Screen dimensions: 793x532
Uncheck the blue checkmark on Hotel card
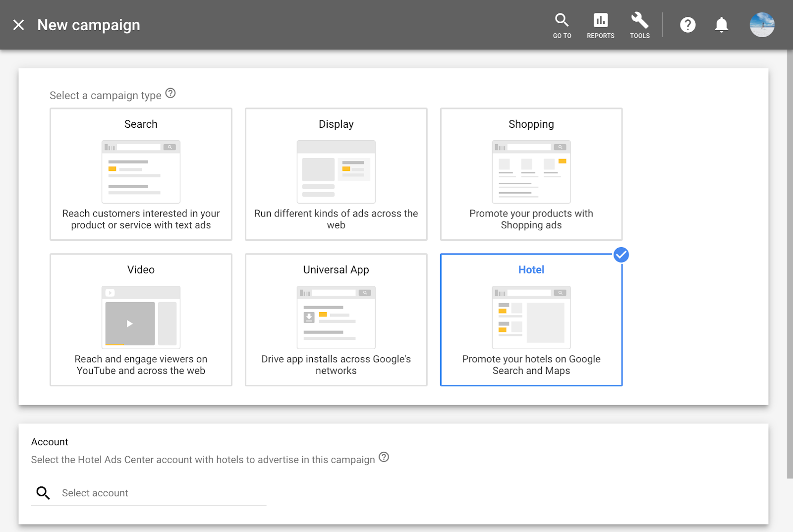621,255
